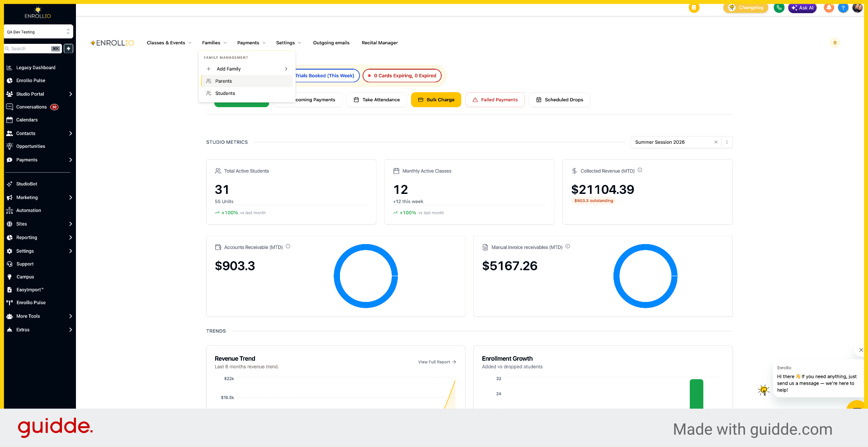Viewport: 868px width, 447px height.
Task: Expand the Add Family submenu
Action: [x=247, y=69]
